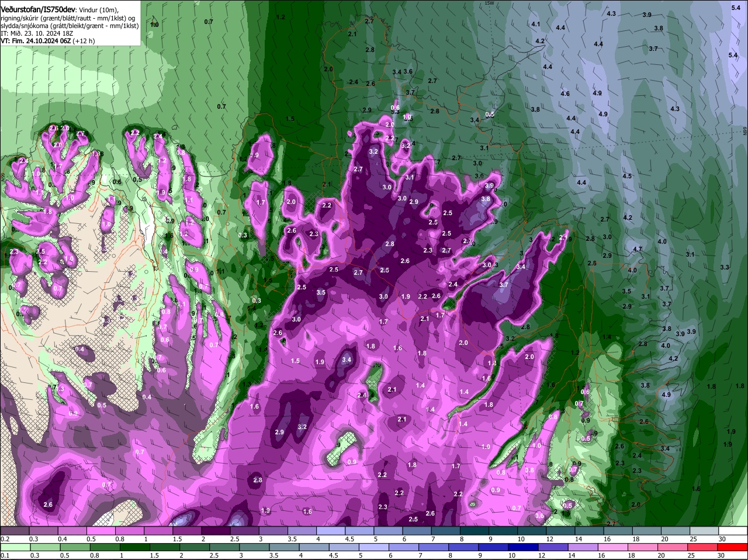Click the 4.1 wind value on the map

(536, 25)
